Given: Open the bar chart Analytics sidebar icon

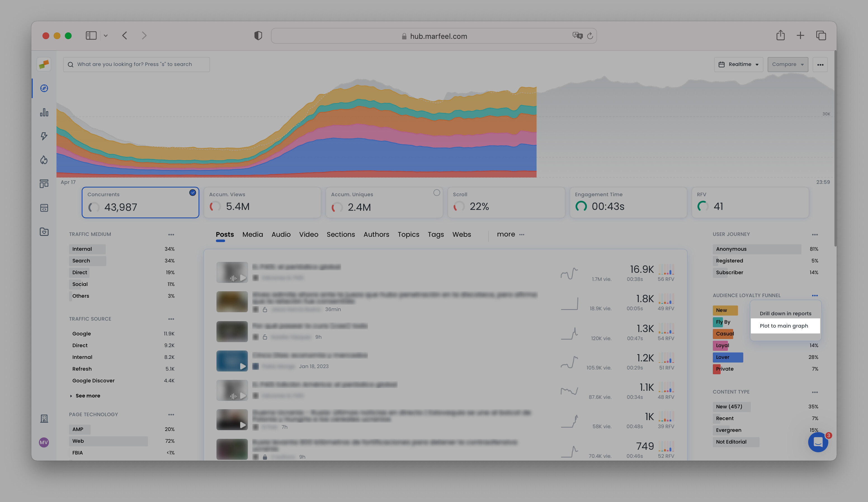Looking at the screenshot, I should point(44,112).
